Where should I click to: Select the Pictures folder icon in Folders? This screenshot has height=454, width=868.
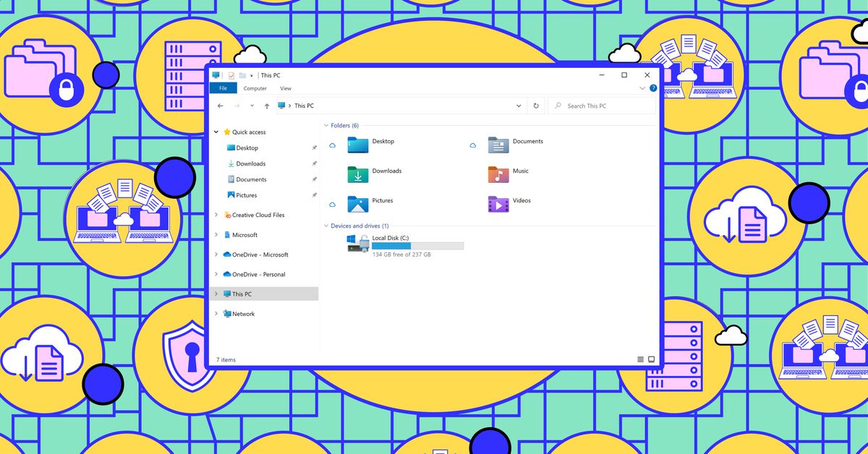358,204
